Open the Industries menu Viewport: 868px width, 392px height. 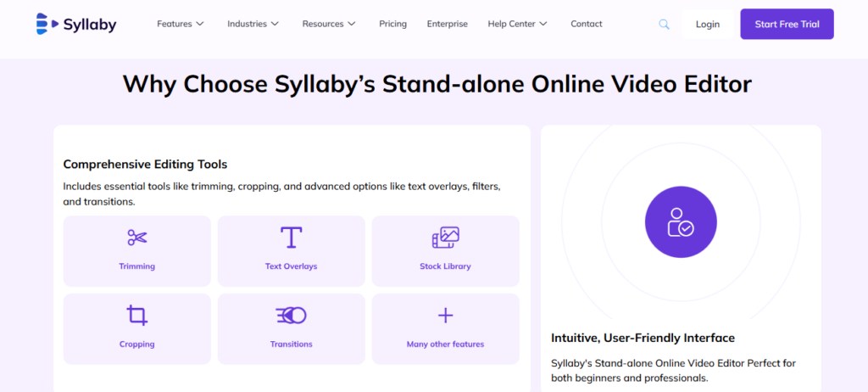253,24
